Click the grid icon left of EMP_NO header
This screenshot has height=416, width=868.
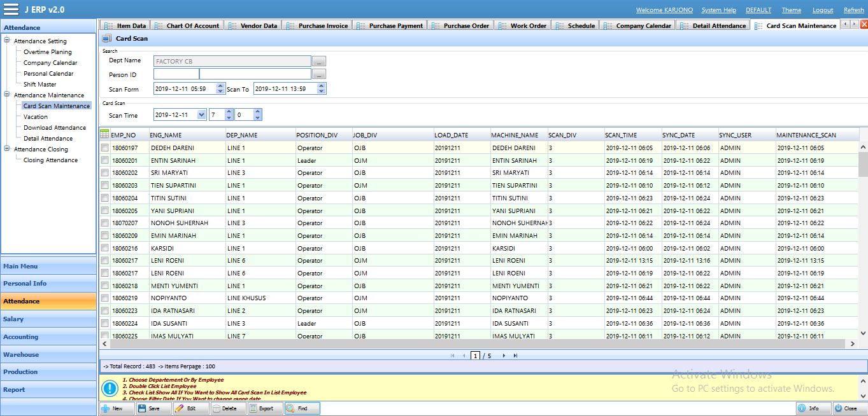[x=104, y=134]
